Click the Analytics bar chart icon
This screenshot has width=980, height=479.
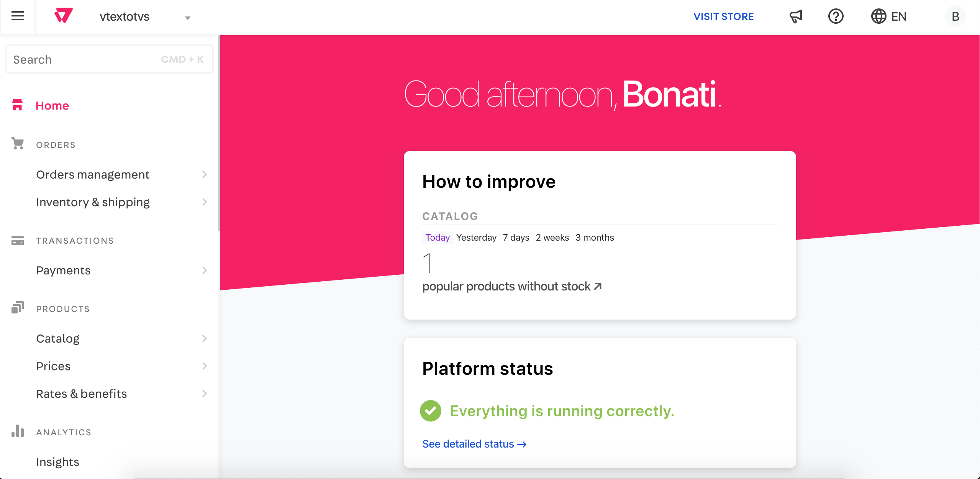(18, 431)
